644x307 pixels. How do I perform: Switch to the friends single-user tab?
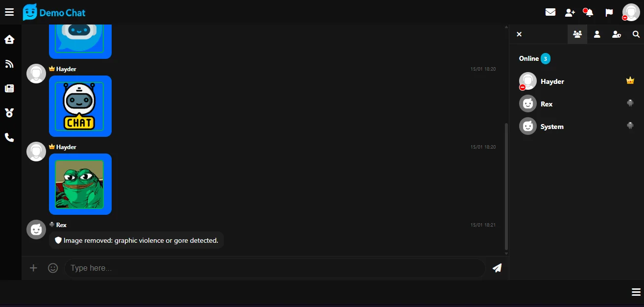click(597, 34)
